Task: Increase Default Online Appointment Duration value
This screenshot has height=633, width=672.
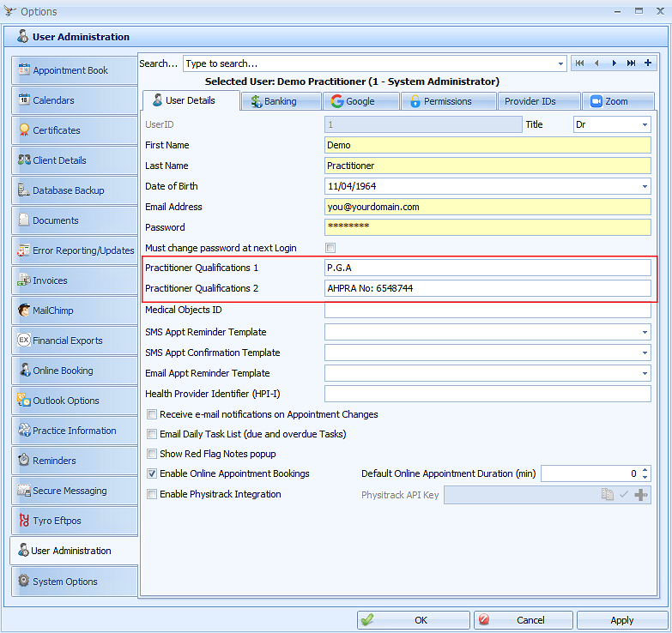Action: pyautogui.click(x=645, y=470)
